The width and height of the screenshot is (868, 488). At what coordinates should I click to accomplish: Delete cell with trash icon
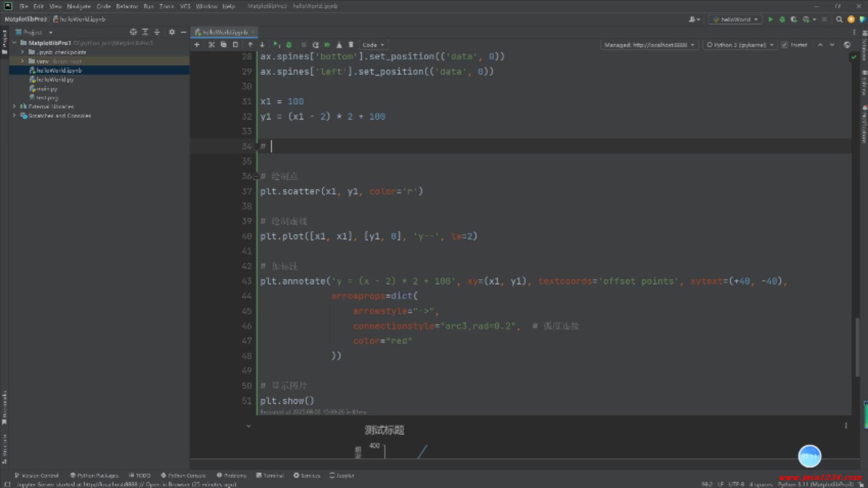coord(351,45)
